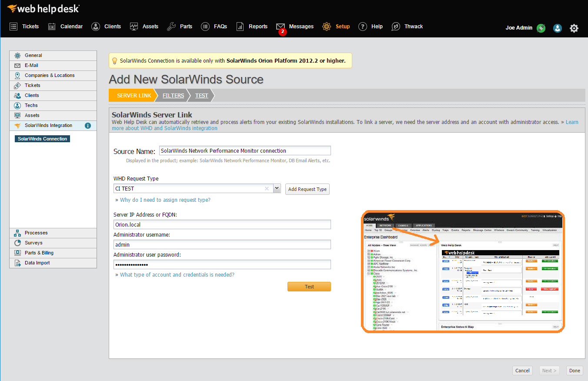
Task: Click the General gear icon in sidebar
Action: coord(17,56)
